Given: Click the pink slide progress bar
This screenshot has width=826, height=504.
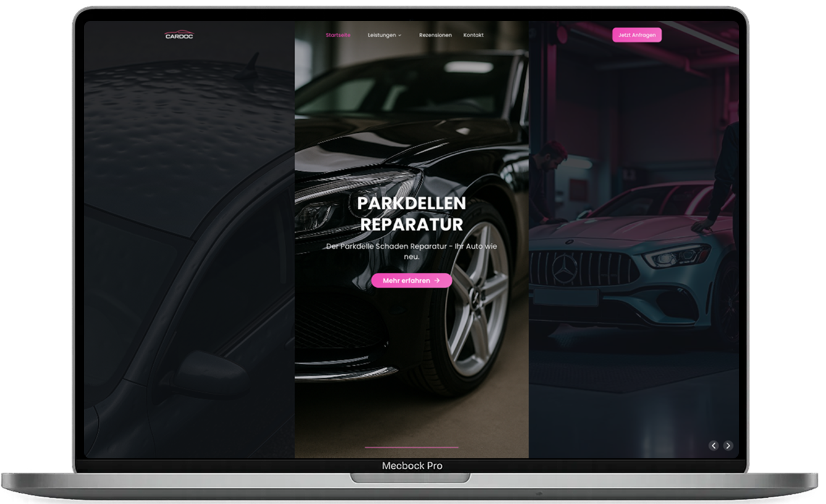Looking at the screenshot, I should 411,447.
